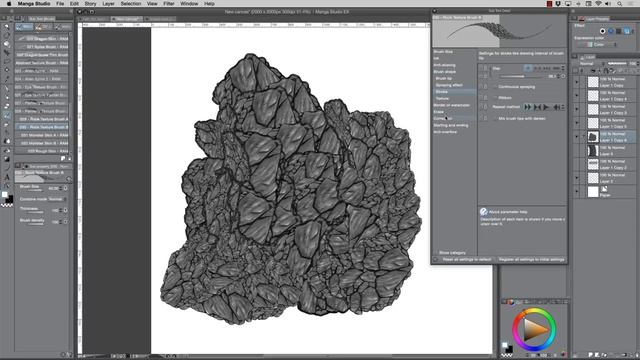The height and width of the screenshot is (360, 640).
Task: Choose the fourth Repeat method icon
Action: (x=556, y=107)
